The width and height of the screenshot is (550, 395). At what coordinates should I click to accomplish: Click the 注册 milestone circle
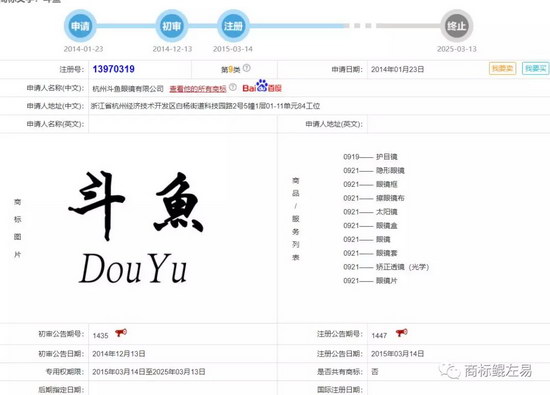(x=233, y=26)
